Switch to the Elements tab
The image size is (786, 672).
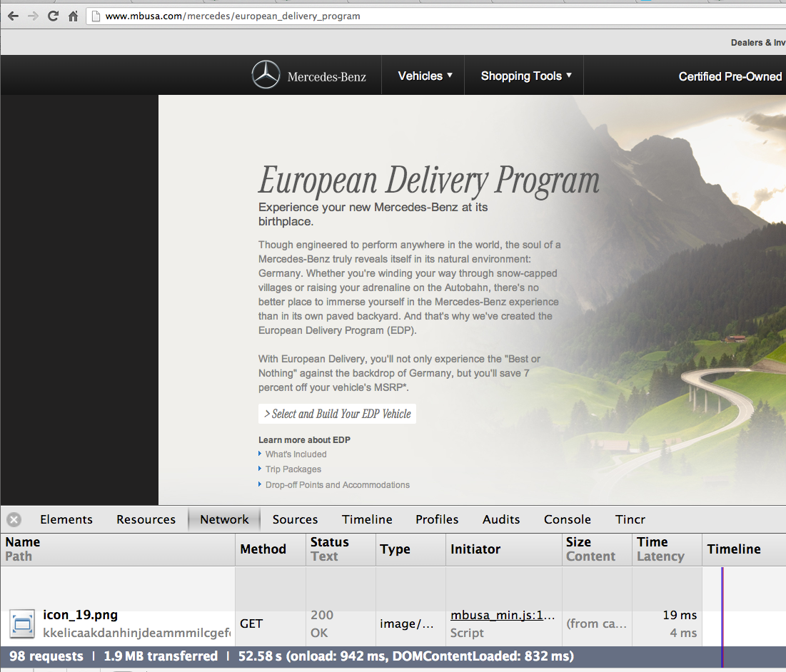(x=66, y=519)
